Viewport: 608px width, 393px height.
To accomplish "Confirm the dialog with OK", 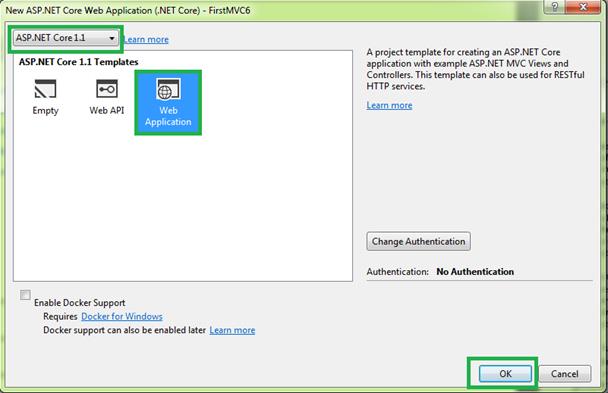I will click(505, 374).
